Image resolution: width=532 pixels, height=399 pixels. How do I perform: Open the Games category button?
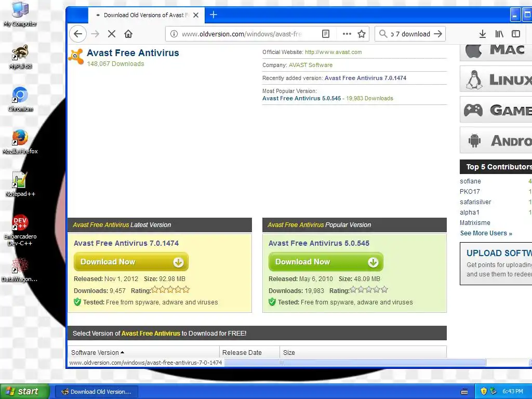(496, 110)
